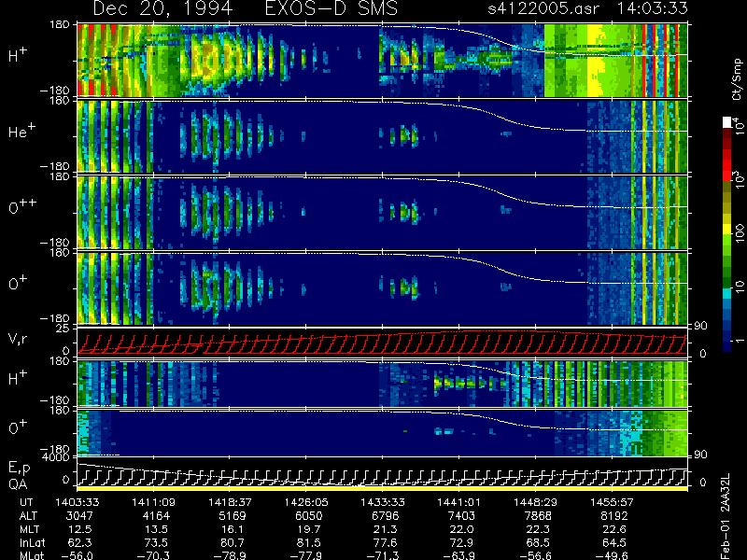This screenshot has height=560, width=747.
Task: Click the InLat value "81.5"
Action: click(x=311, y=542)
